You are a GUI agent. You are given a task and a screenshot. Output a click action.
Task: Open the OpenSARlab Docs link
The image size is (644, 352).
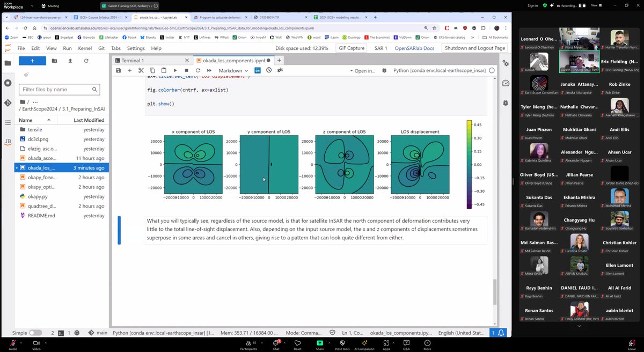(x=414, y=48)
